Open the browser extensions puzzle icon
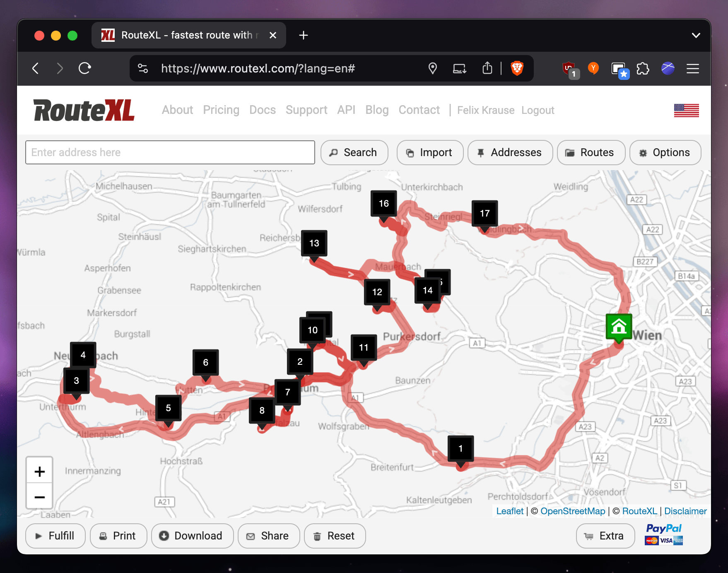 pyautogui.click(x=643, y=68)
